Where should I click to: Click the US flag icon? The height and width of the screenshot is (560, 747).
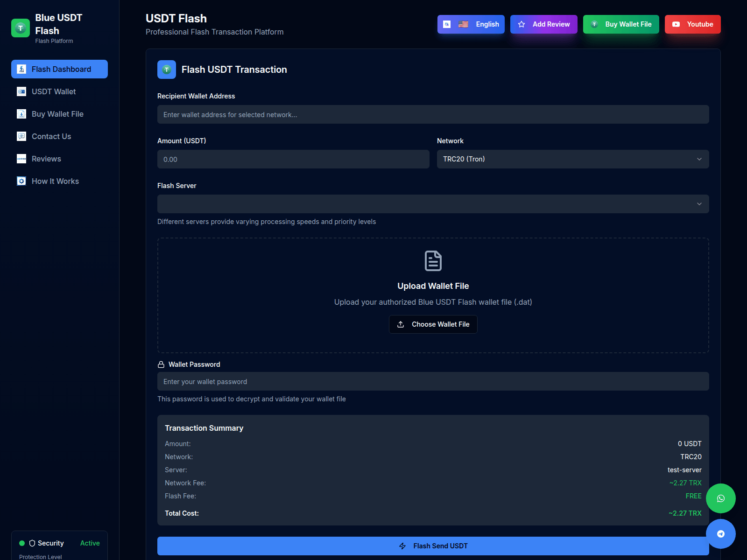(x=463, y=24)
